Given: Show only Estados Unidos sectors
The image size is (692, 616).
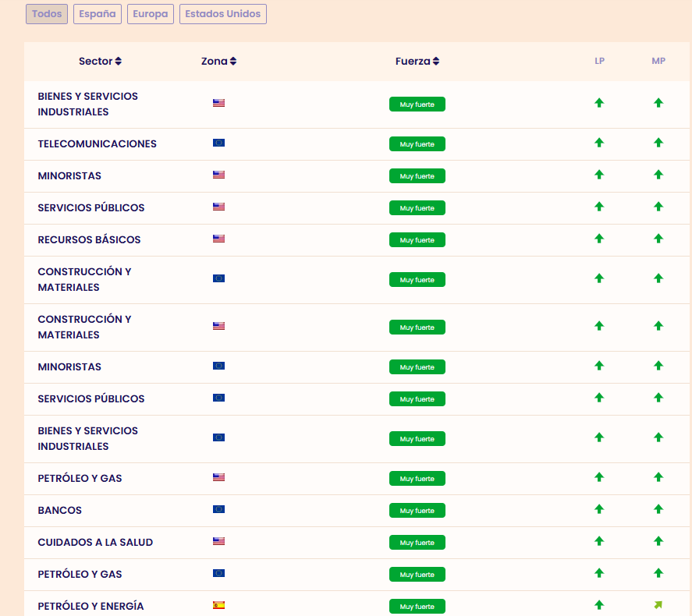Looking at the screenshot, I should coord(223,14).
